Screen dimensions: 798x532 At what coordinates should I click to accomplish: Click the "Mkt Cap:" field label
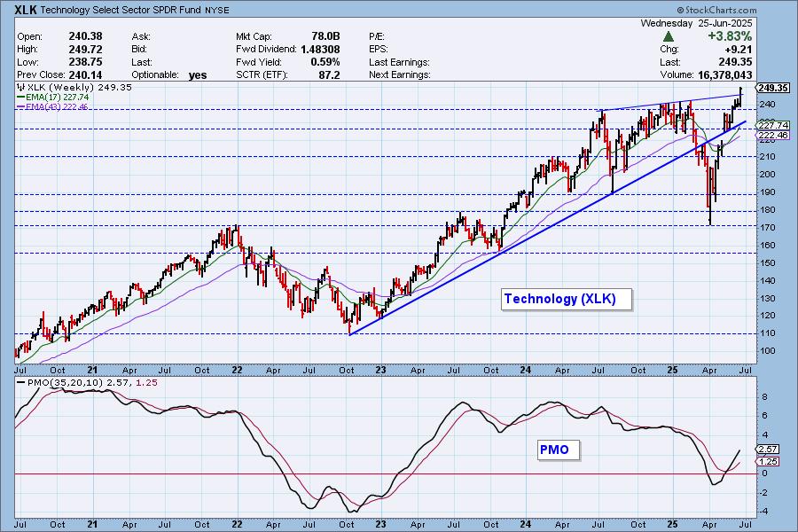254,36
